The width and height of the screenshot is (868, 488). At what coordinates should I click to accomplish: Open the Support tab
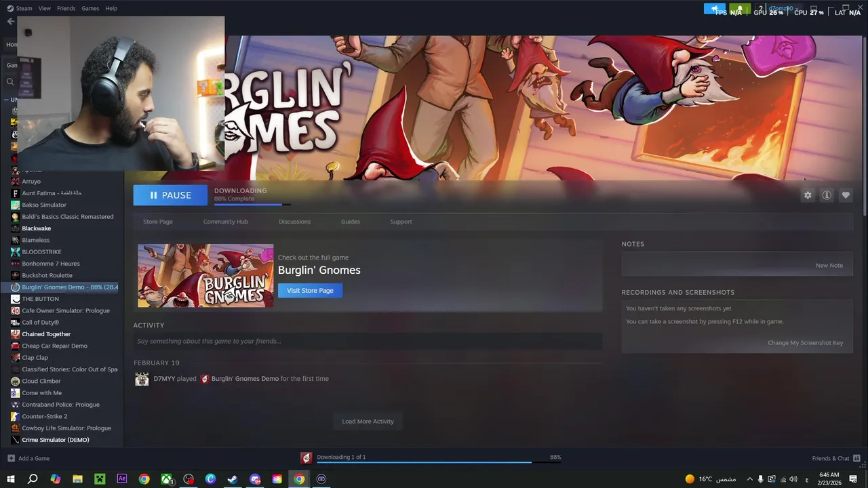(401, 222)
